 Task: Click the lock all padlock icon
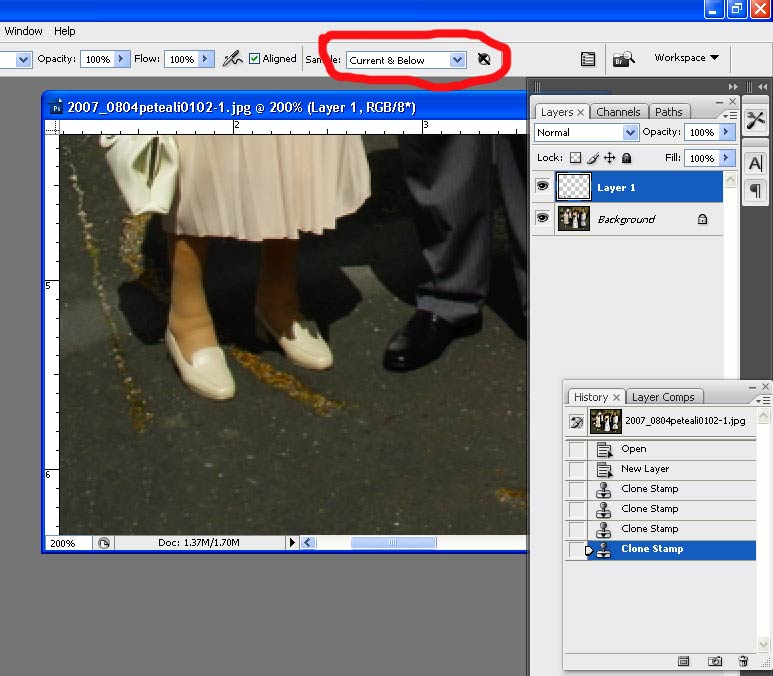[627, 158]
